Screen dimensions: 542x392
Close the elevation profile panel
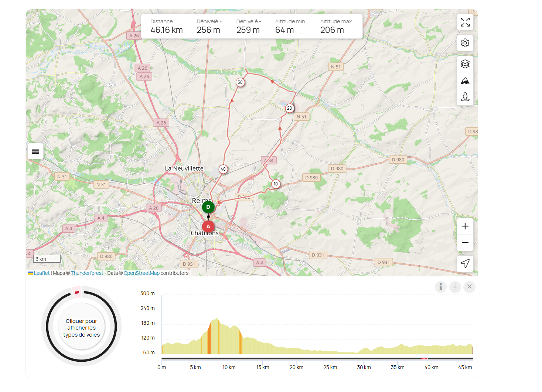tap(469, 287)
